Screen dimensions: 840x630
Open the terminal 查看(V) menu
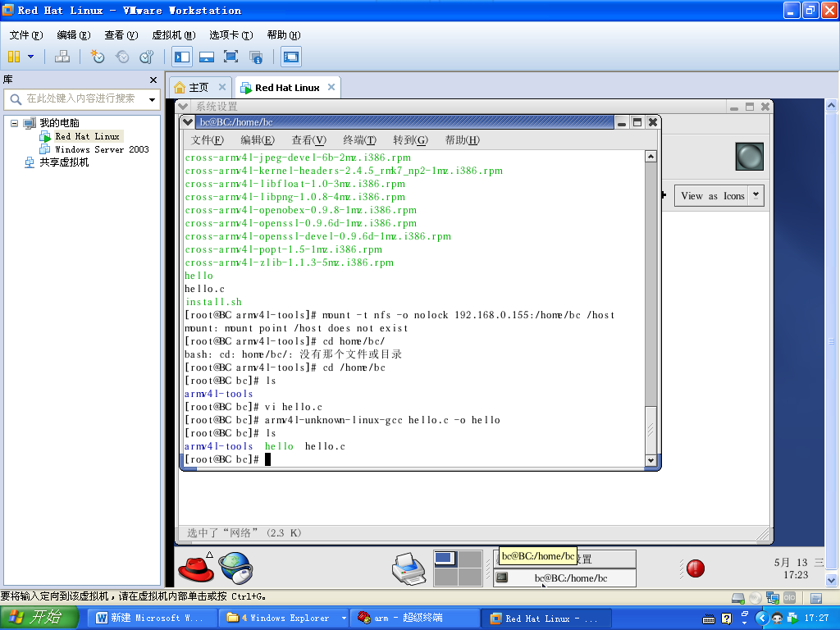[308, 140]
